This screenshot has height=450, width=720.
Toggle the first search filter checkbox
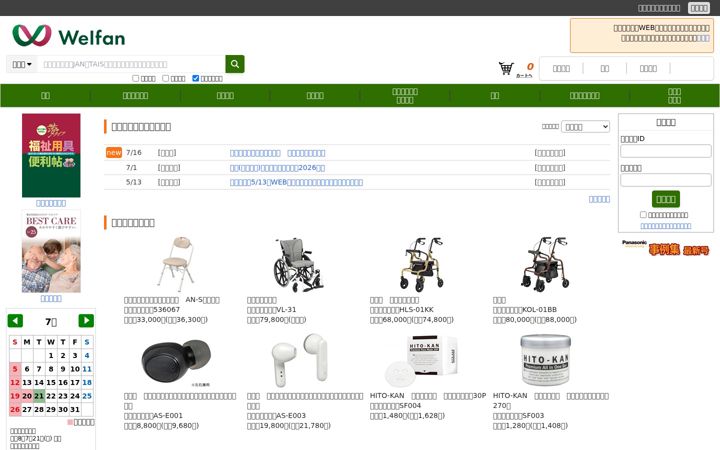(135, 78)
